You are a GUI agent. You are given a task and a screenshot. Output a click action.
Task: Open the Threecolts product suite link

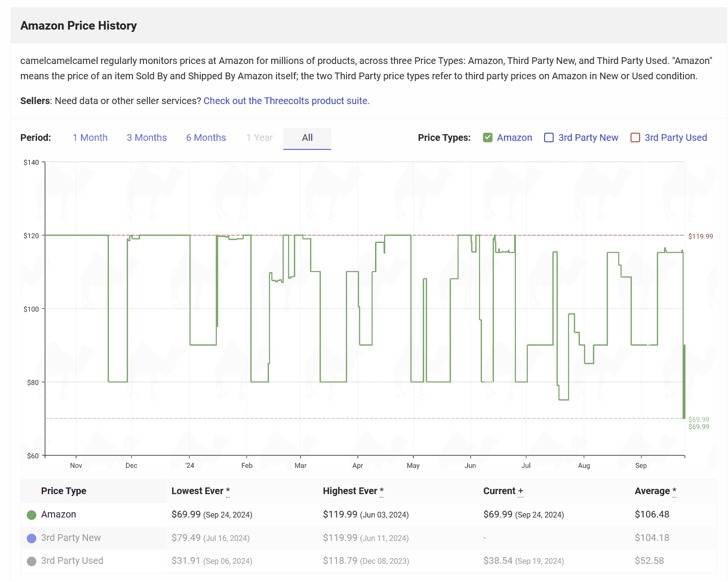coord(286,101)
